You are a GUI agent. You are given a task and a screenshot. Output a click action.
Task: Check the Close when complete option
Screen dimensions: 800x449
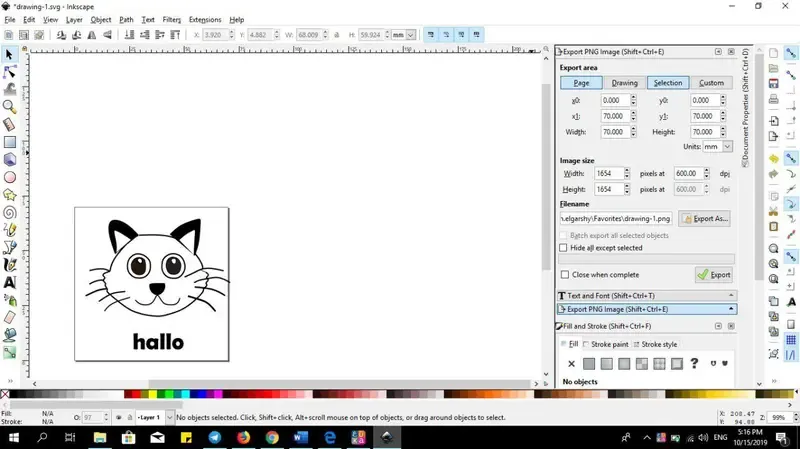[564, 274]
